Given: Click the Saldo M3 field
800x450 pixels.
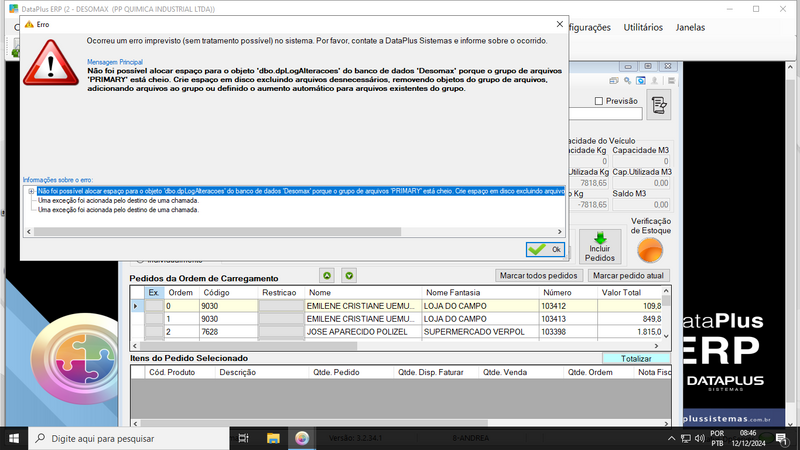Looking at the screenshot, I should 642,205.
